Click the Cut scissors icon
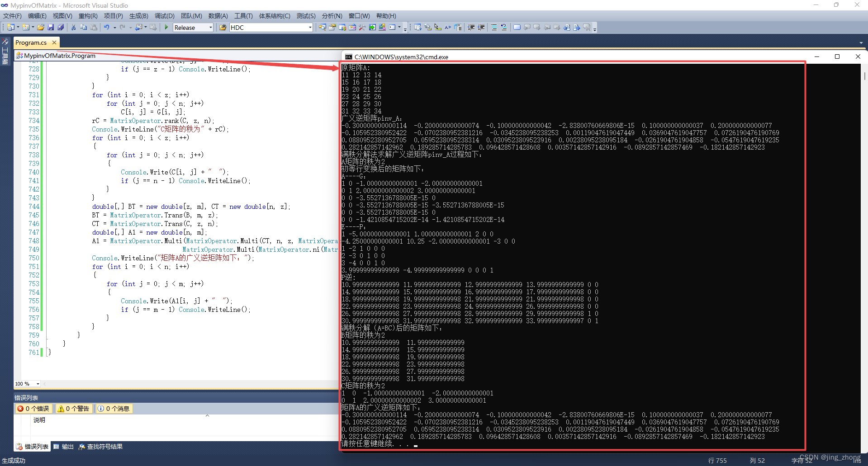 [x=73, y=28]
